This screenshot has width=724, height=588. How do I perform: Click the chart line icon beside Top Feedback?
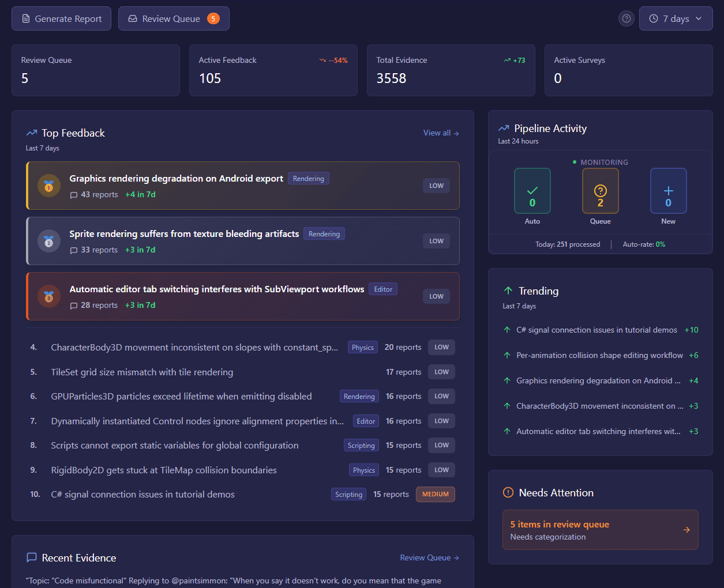coord(31,132)
